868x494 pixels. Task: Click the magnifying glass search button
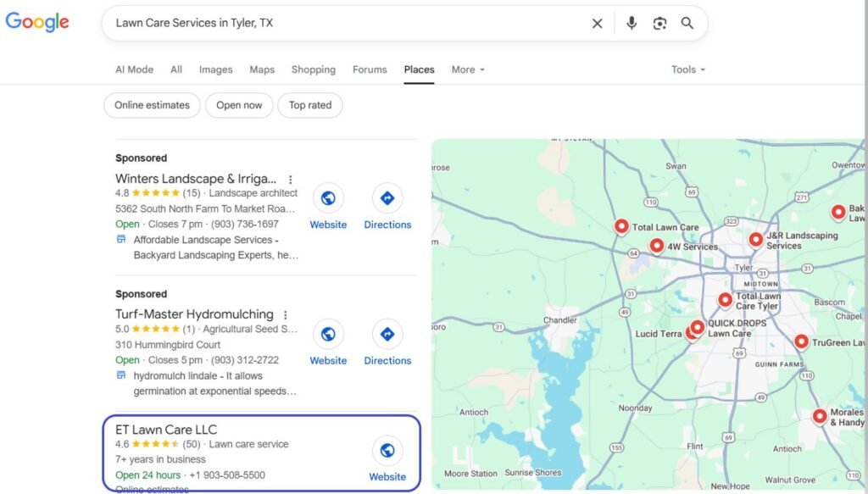click(x=687, y=24)
